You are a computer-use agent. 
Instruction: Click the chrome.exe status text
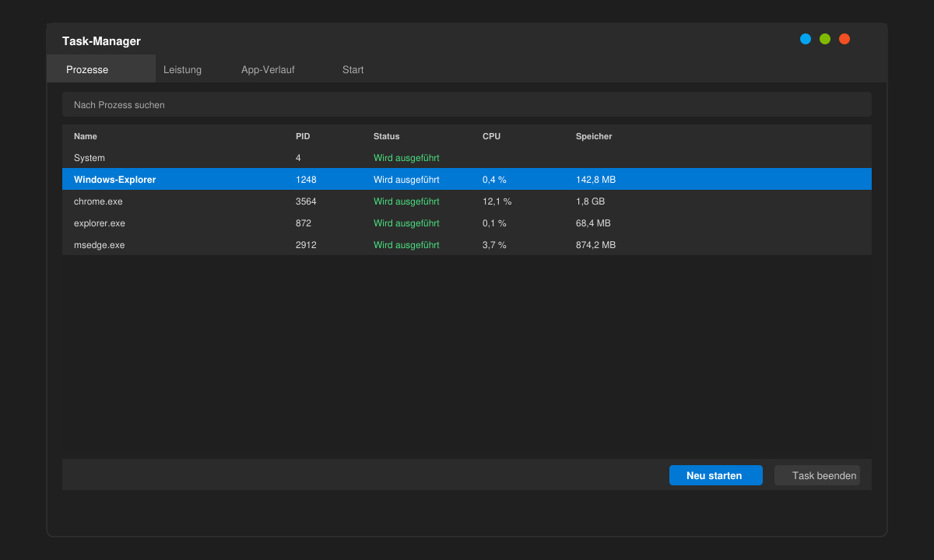406,201
